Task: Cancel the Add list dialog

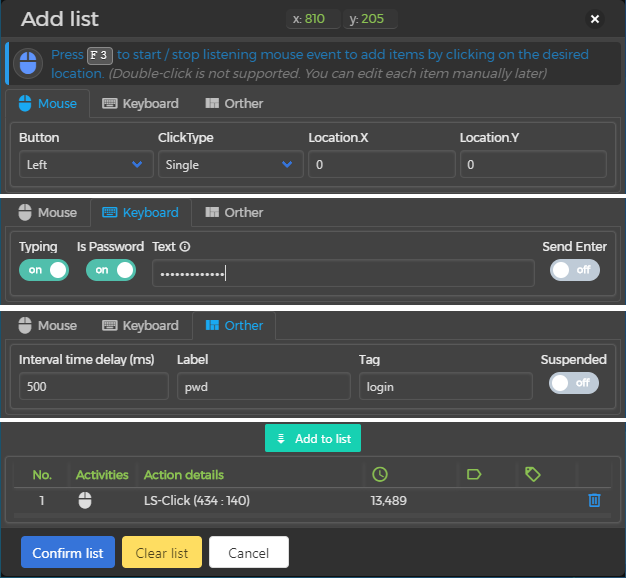Action: [x=249, y=552]
